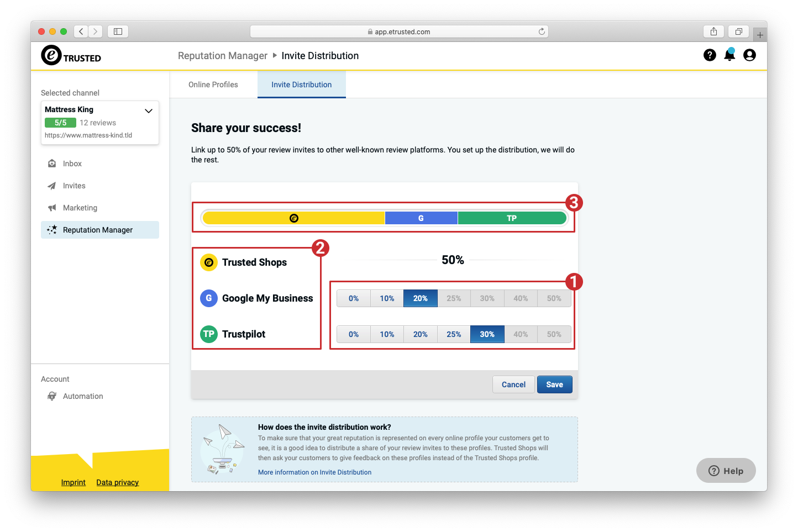The image size is (798, 532).
Task: Click the Trusted Shops logo in header
Action: tap(71, 55)
